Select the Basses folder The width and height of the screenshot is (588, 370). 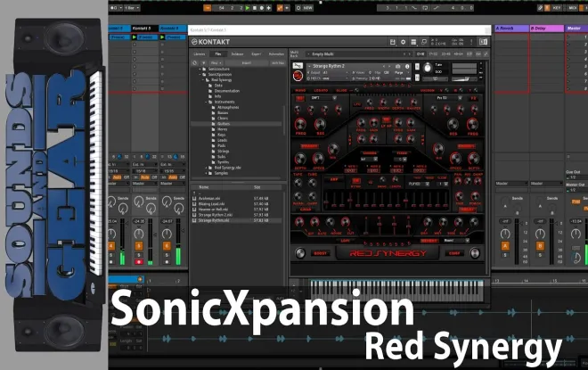point(223,112)
